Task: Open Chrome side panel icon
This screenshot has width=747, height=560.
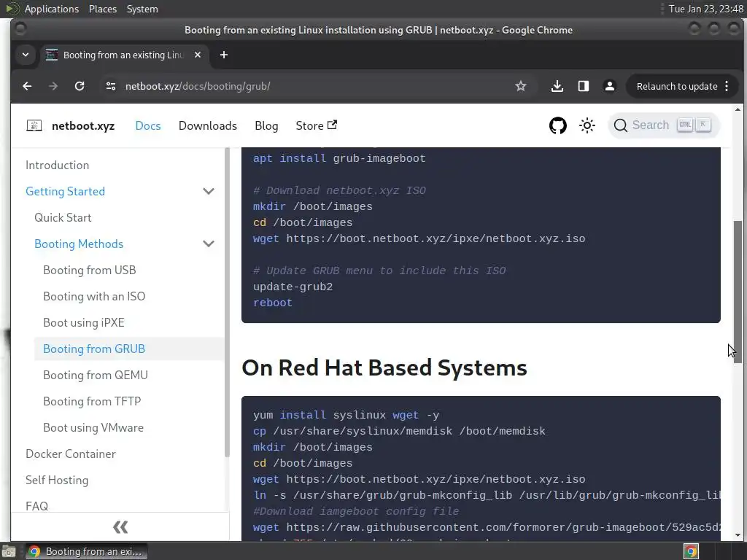Action: 583,86
